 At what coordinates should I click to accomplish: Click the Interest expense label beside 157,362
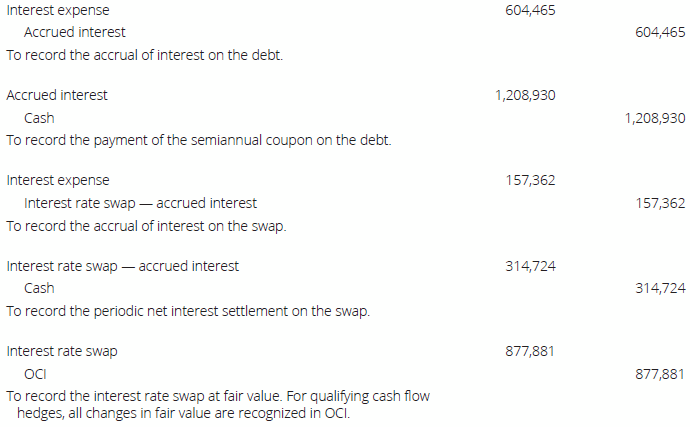tap(58, 181)
